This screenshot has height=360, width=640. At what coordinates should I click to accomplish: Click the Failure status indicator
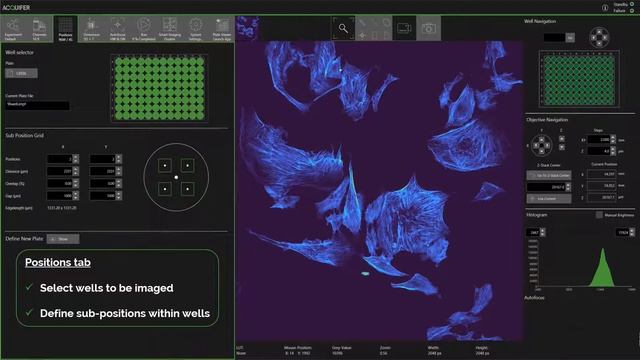tap(632, 11)
